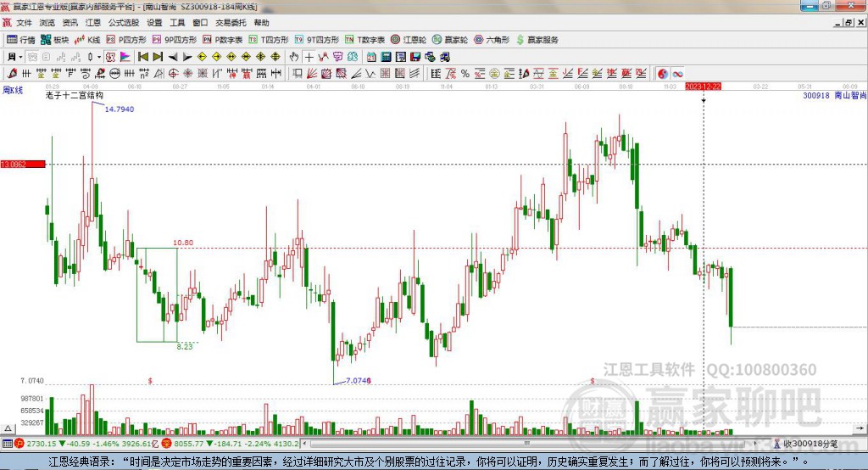Select the yin-yang Tai Chi icon

click(x=663, y=74)
